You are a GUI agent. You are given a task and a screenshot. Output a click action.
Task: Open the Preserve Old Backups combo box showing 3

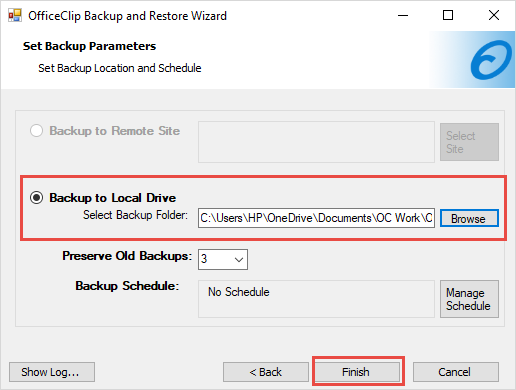coord(223,259)
